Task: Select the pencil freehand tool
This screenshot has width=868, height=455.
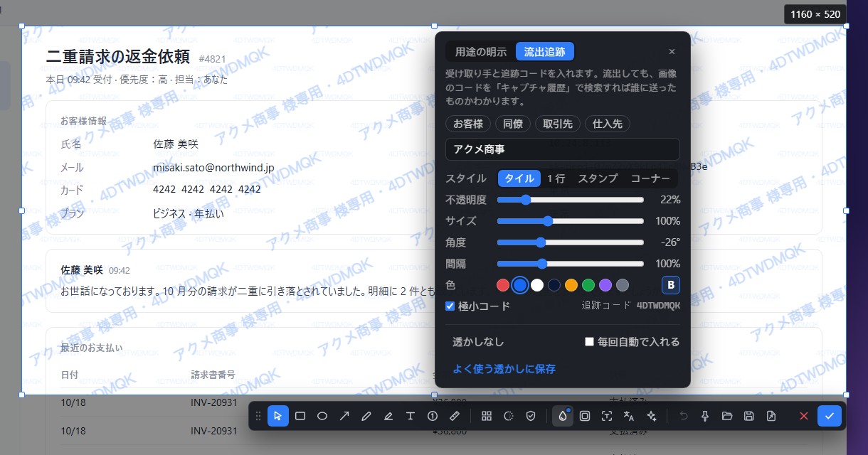Action: pyautogui.click(x=366, y=416)
